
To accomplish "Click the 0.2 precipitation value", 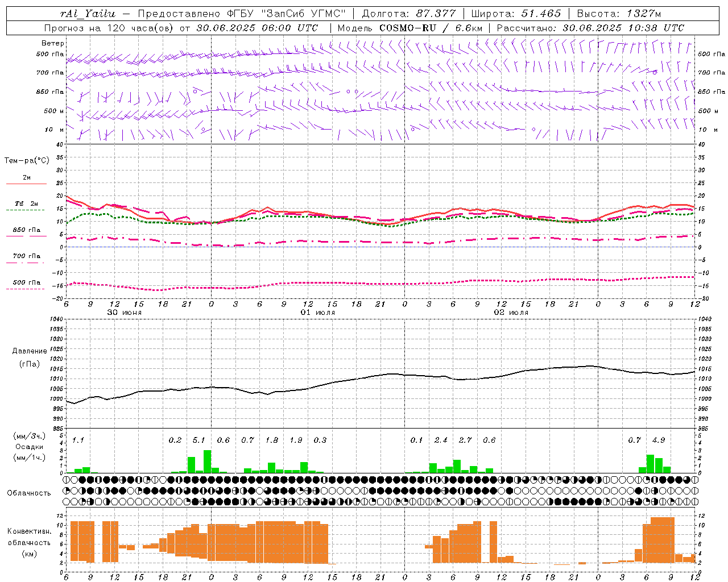I will (x=175, y=440).
